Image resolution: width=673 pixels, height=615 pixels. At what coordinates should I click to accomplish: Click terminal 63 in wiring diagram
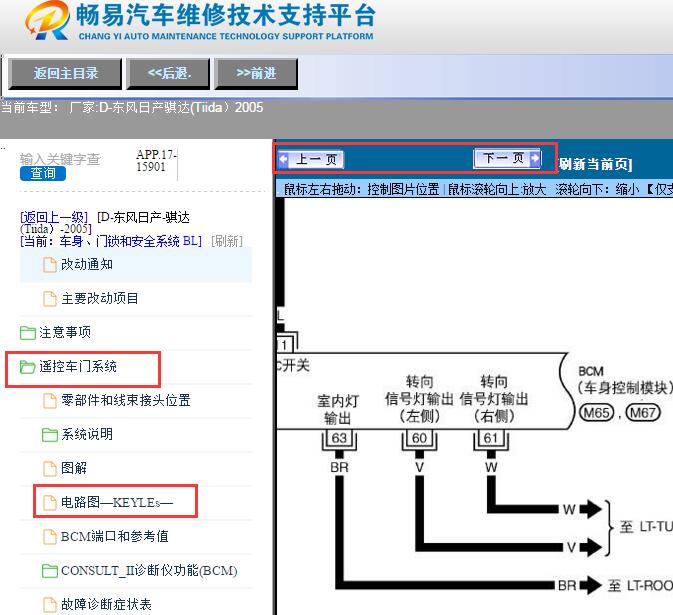pos(339,438)
